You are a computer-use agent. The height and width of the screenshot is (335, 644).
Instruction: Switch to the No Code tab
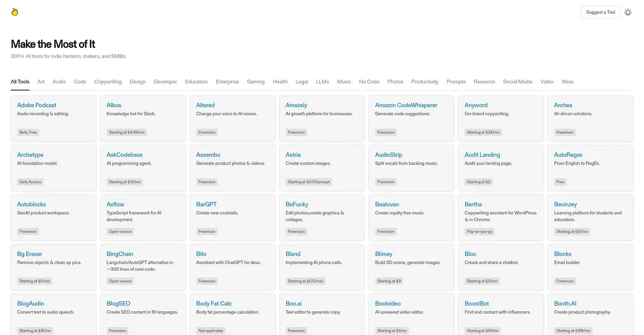(x=369, y=82)
